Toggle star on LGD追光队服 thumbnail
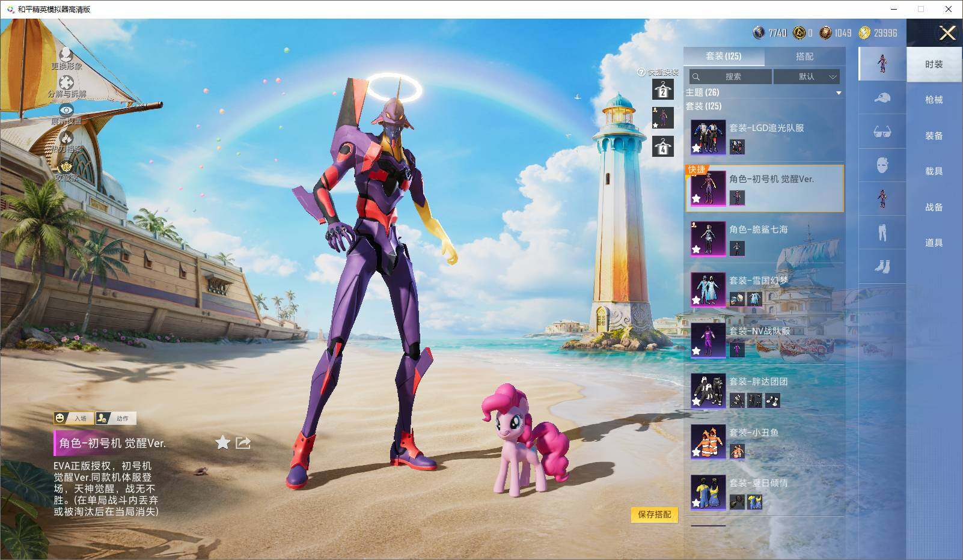This screenshot has width=963, height=560. click(x=696, y=148)
